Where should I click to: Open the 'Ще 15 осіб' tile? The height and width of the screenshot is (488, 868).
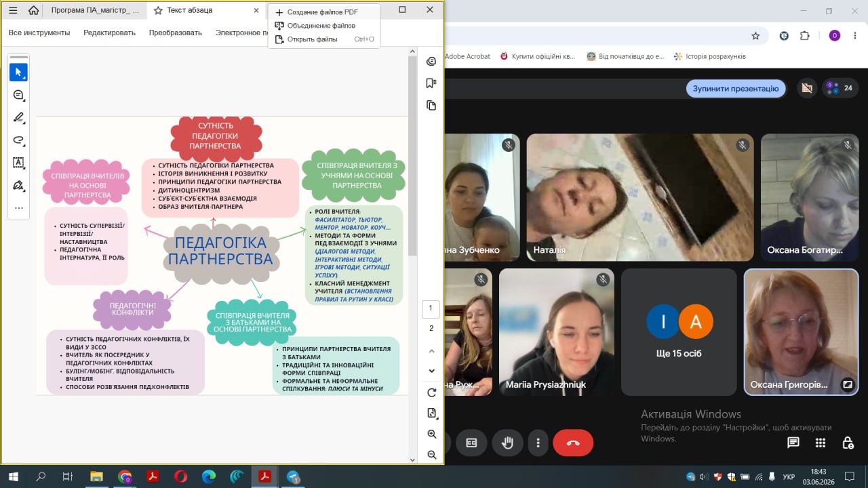[679, 332]
